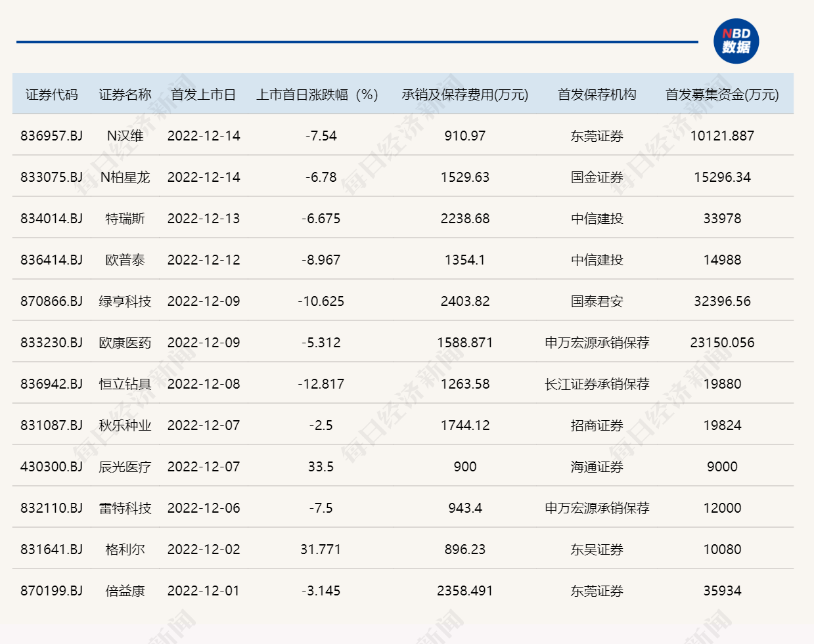Click the stock name 绿亨科技
Image resolution: width=814 pixels, height=644 pixels.
(125, 301)
